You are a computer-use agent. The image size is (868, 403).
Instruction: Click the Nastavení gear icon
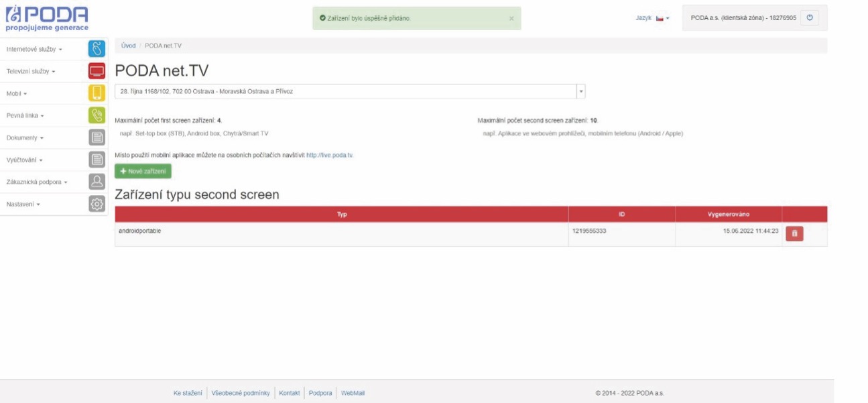(97, 204)
